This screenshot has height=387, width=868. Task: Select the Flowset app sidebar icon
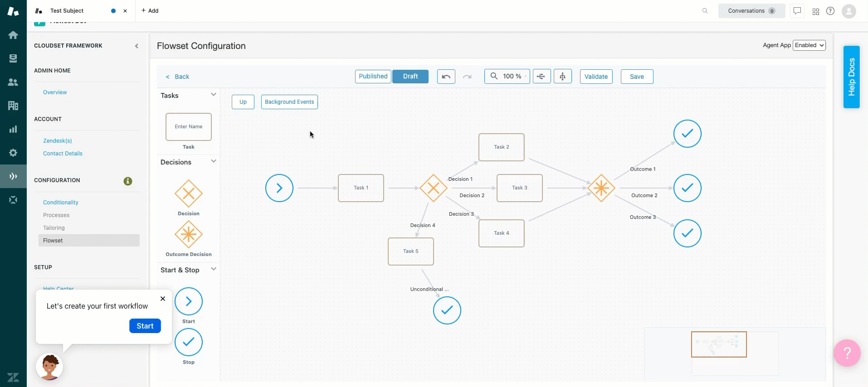(13, 176)
